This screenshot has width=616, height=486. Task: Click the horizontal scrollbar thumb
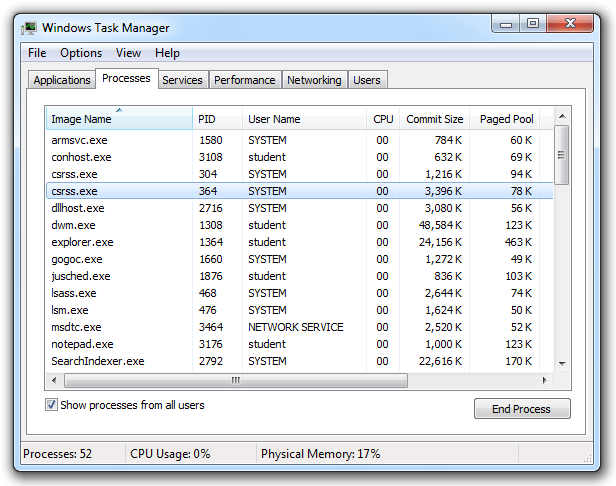point(236,380)
